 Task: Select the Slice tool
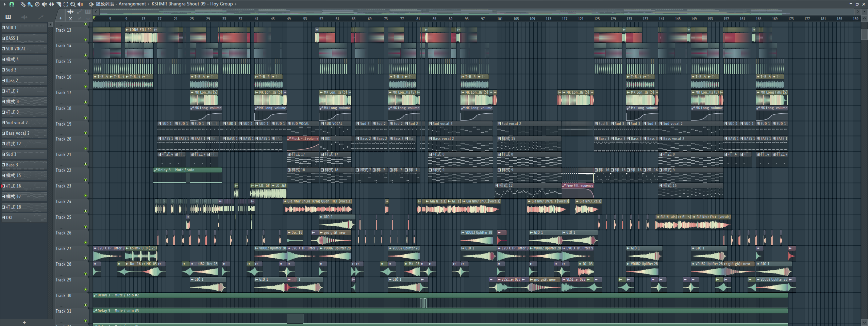(59, 4)
